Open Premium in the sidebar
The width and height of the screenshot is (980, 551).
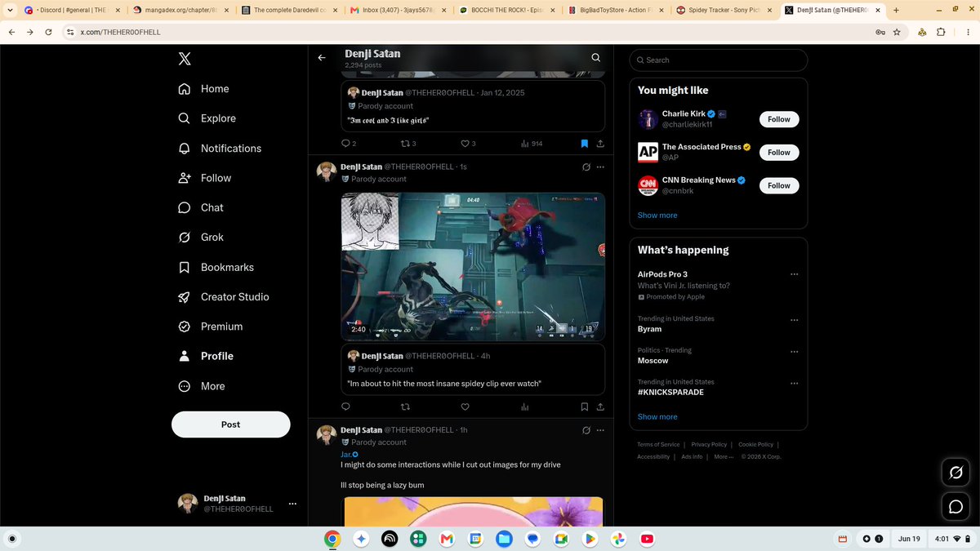tap(210, 327)
